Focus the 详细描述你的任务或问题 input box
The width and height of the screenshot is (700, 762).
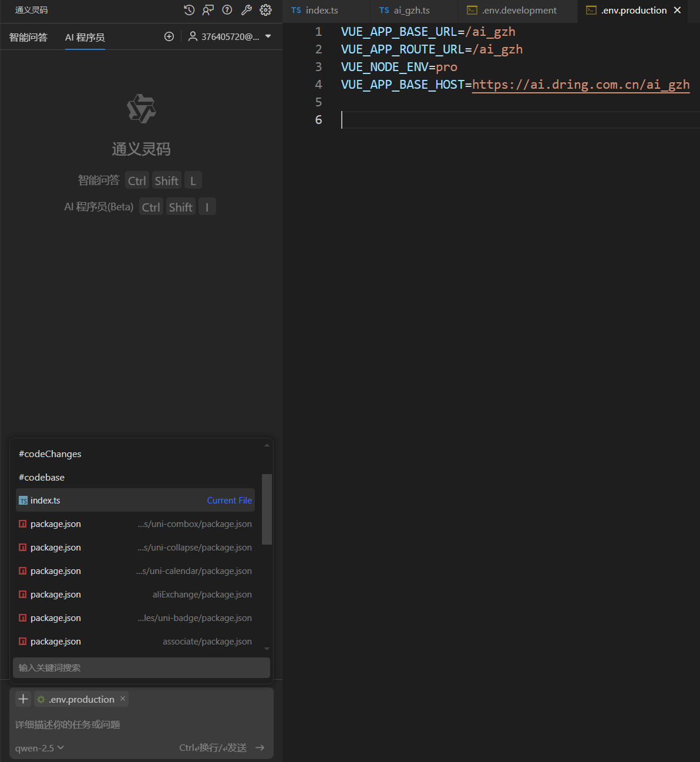point(142,724)
